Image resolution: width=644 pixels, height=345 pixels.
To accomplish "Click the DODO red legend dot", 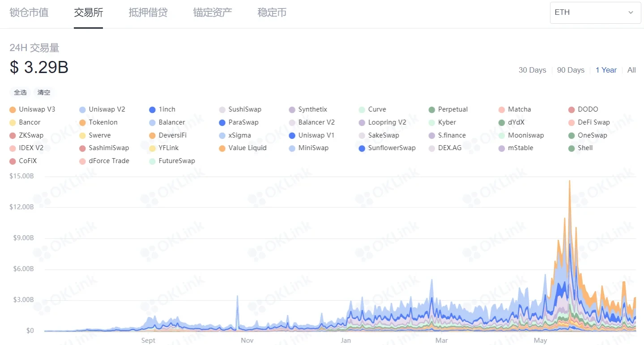I will click(x=571, y=109).
